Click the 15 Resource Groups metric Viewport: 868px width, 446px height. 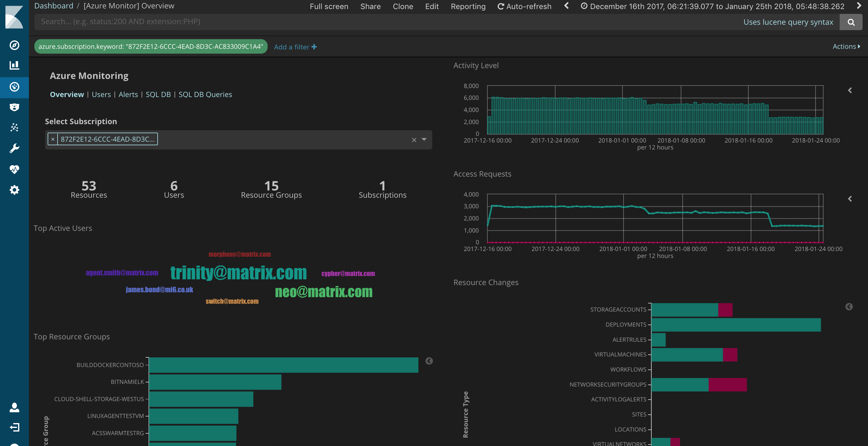pos(271,189)
